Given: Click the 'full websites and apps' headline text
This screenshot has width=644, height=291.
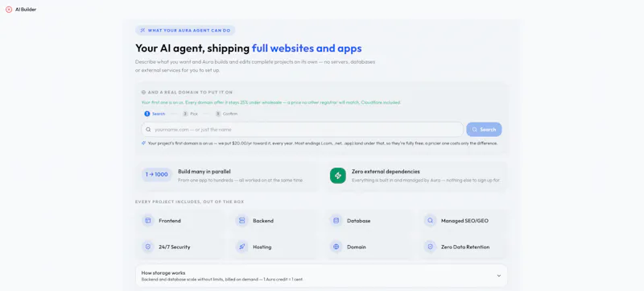Looking at the screenshot, I should [307, 48].
